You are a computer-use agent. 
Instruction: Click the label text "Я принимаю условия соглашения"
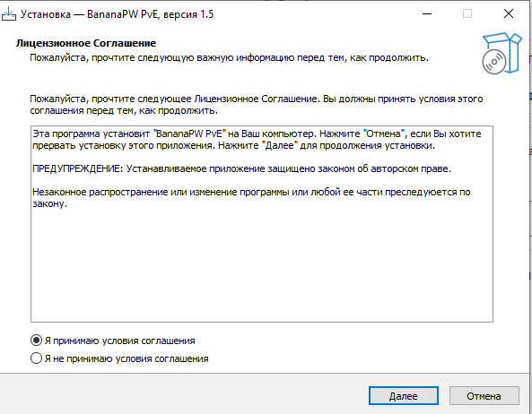(120, 341)
